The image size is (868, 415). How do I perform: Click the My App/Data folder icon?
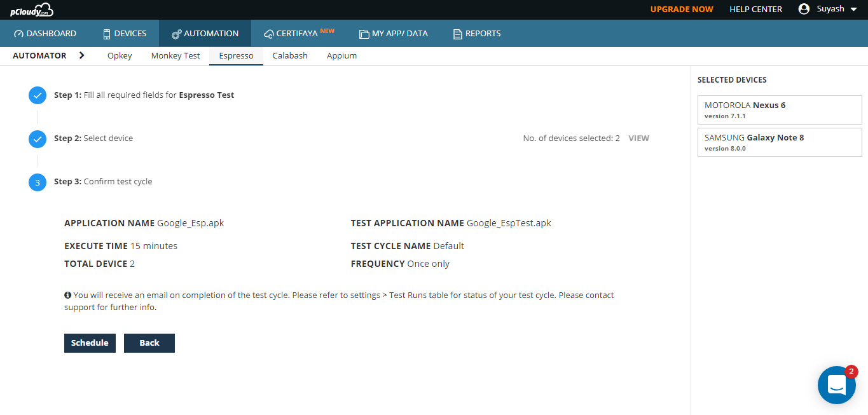tap(364, 34)
